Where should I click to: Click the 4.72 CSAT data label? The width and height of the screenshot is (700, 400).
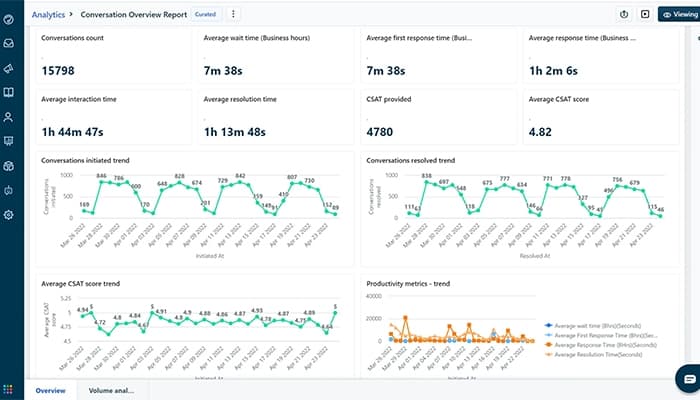point(100,322)
